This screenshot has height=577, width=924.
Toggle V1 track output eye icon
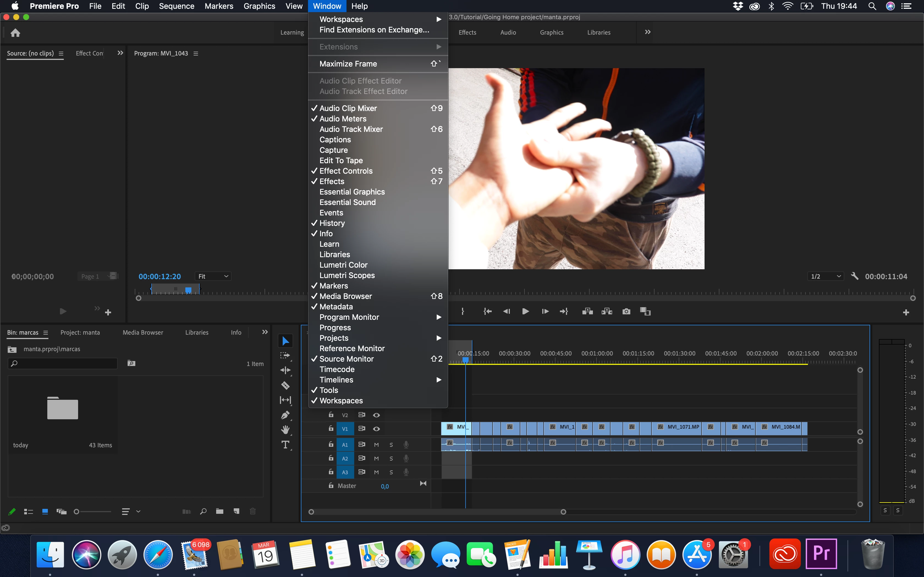pyautogui.click(x=376, y=429)
